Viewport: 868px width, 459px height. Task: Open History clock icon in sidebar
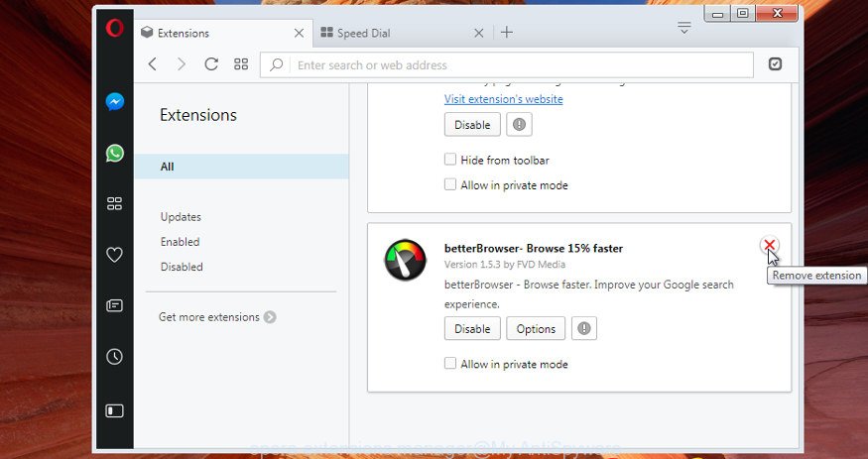[115, 357]
